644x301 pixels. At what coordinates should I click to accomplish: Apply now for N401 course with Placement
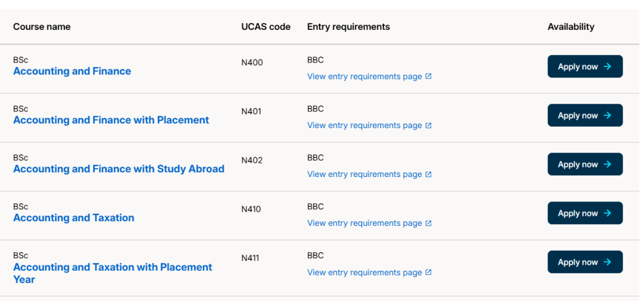(585, 116)
